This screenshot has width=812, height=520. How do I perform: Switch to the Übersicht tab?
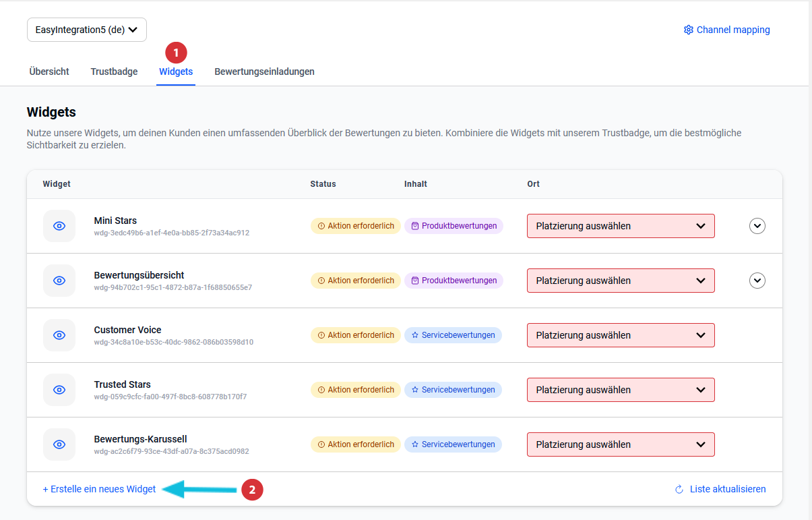[x=49, y=71]
